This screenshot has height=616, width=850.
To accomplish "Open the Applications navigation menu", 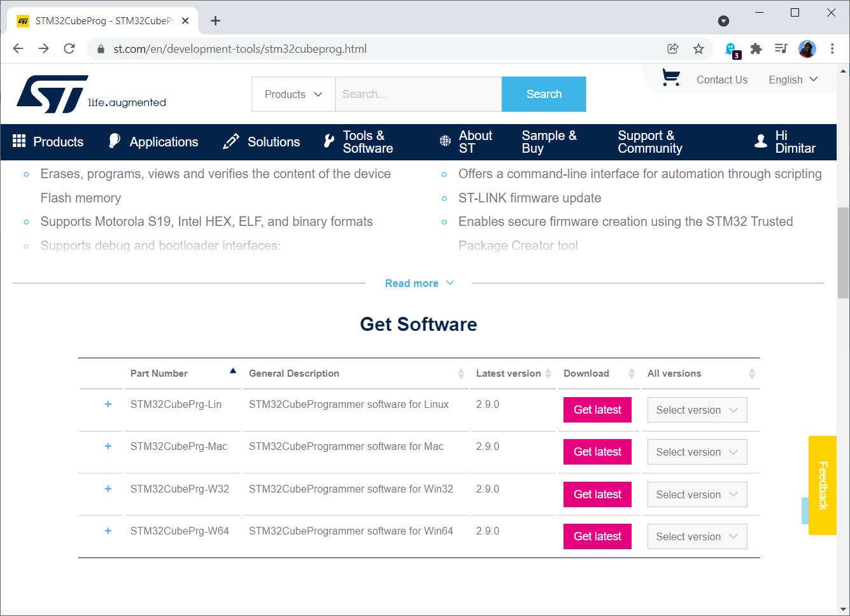I will tap(153, 142).
